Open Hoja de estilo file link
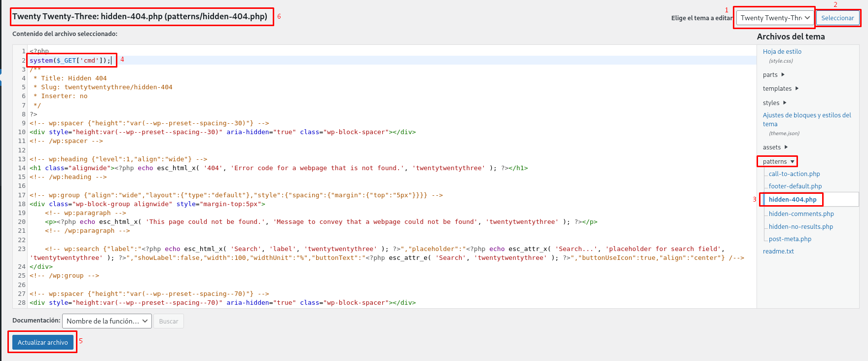868x361 pixels. coord(782,51)
